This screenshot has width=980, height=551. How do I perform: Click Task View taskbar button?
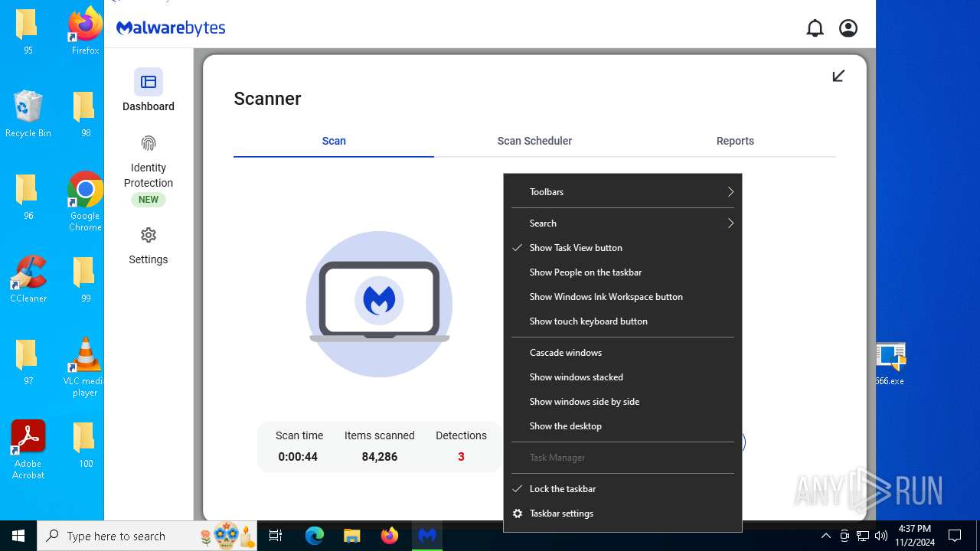[276, 536]
